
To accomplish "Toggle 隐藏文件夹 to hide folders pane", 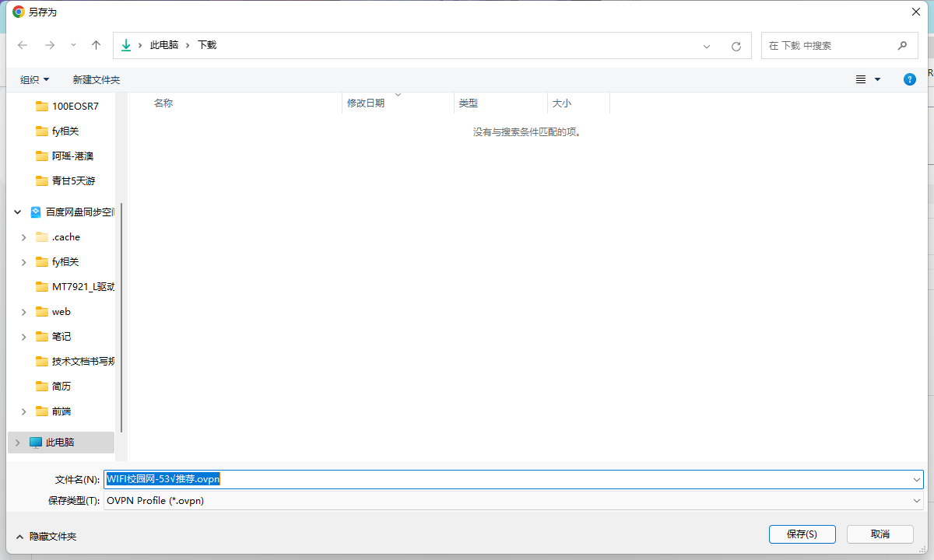I will tap(45, 536).
